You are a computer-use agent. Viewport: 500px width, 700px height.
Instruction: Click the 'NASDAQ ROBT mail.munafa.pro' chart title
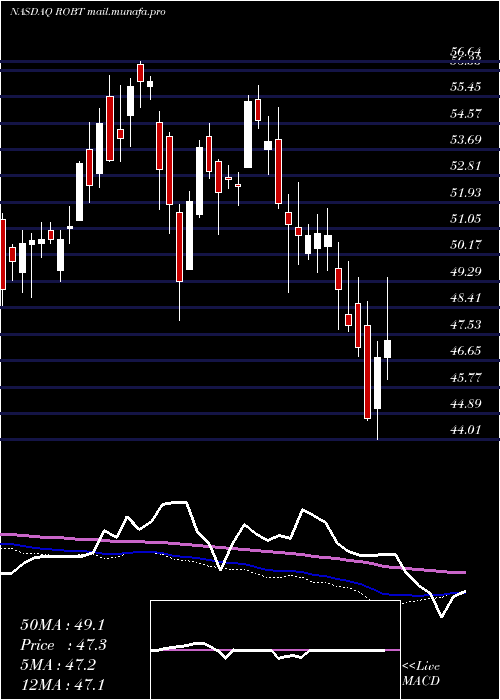point(88,12)
